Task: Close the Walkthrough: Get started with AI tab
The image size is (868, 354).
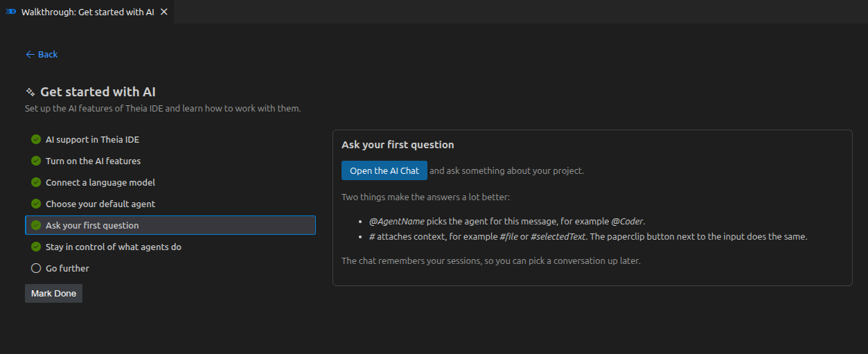Action: [163, 12]
